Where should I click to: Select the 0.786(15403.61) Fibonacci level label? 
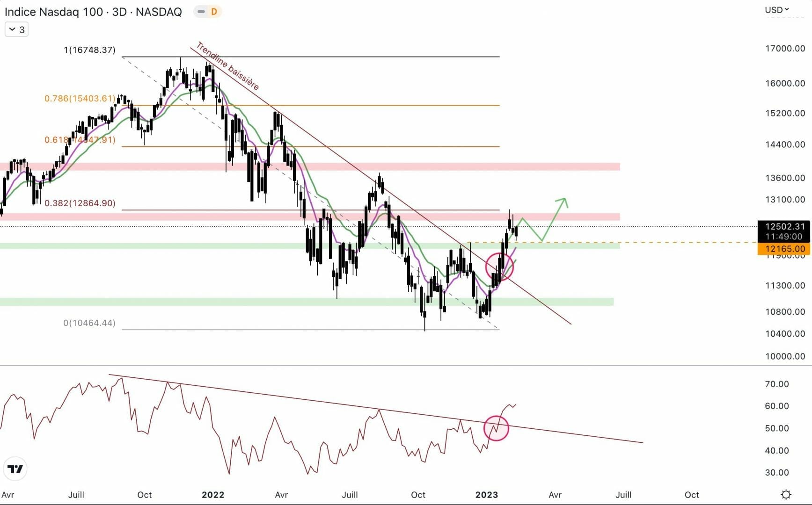click(x=80, y=98)
